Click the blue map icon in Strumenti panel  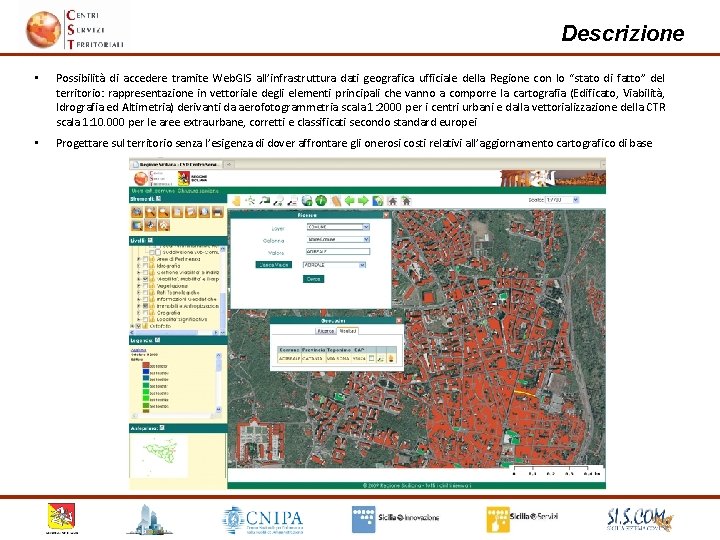coord(137,225)
